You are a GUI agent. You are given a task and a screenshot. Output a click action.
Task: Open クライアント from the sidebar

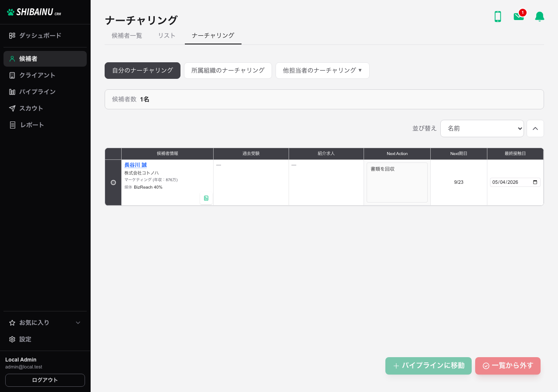[x=45, y=75]
